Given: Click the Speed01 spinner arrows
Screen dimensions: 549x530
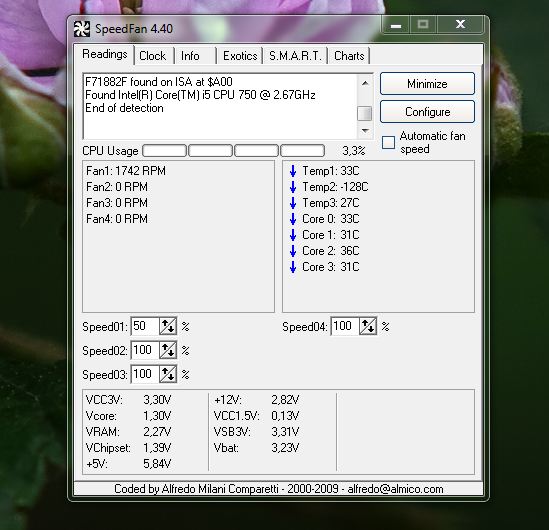Looking at the screenshot, I should click(x=168, y=326).
